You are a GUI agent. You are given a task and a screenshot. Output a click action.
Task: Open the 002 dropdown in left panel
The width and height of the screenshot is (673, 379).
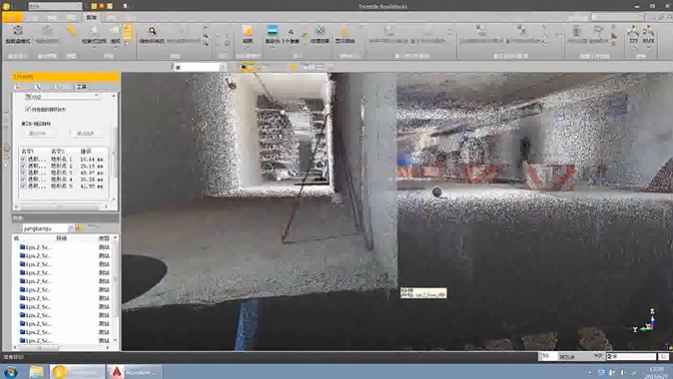point(63,97)
